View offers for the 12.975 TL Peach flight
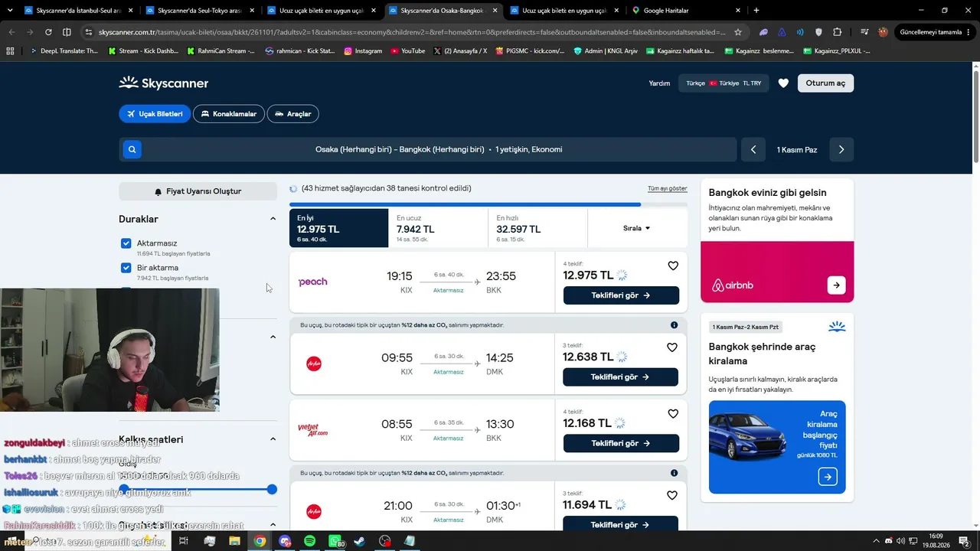 [x=621, y=295]
